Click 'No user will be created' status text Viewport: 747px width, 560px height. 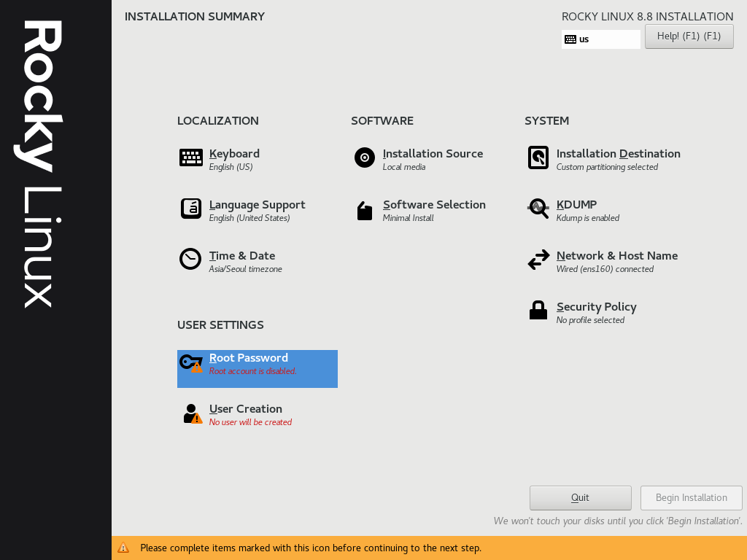[250, 422]
